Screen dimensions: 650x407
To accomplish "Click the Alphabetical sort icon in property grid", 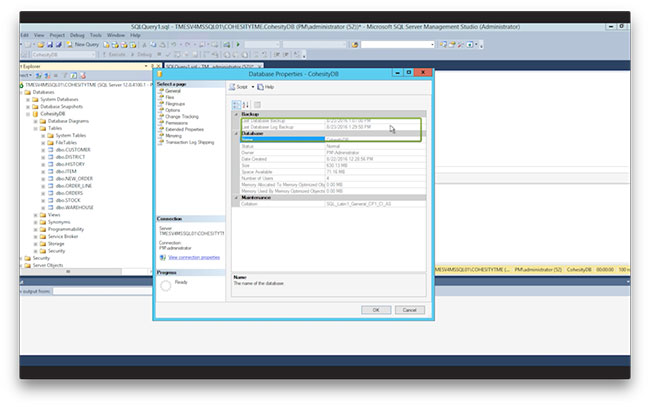I will [244, 103].
